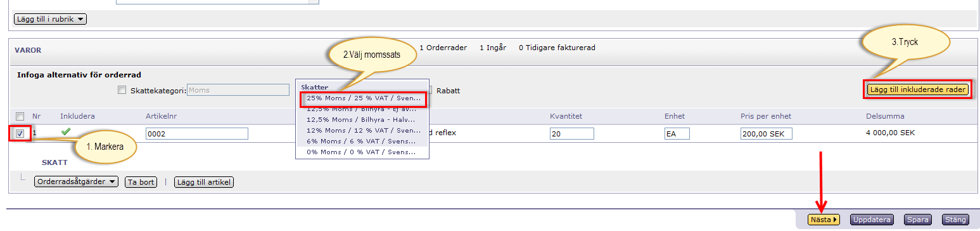
Task: Open the Lägg till i rubrik dropdown
Action: [50, 19]
